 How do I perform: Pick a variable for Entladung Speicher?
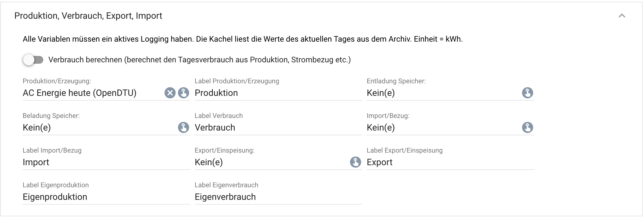pos(528,93)
